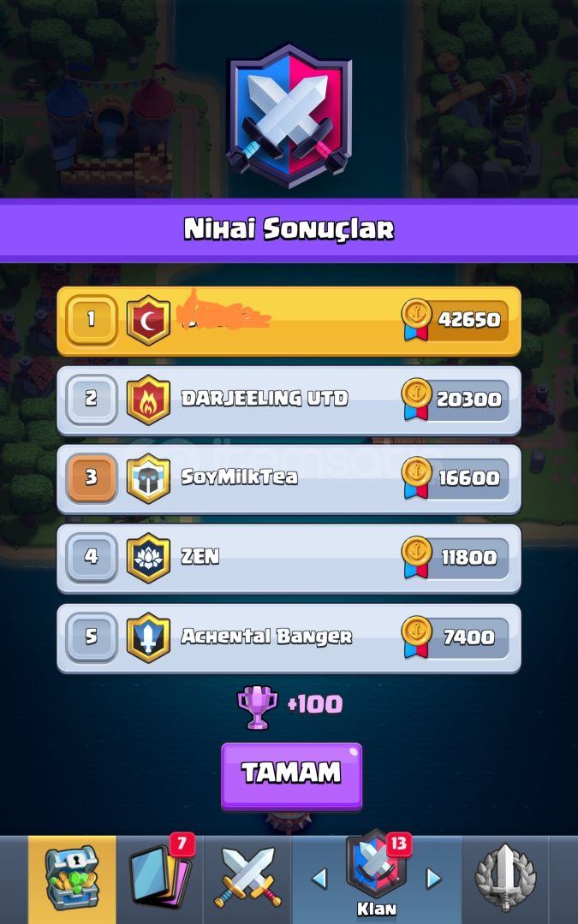The image size is (578, 924).
Task: Open the Cards collection tab
Action: pos(160,880)
